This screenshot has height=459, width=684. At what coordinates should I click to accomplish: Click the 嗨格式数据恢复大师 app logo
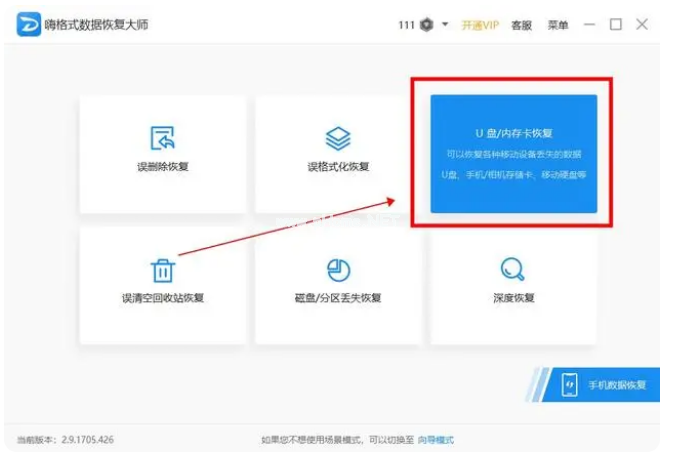coord(27,25)
